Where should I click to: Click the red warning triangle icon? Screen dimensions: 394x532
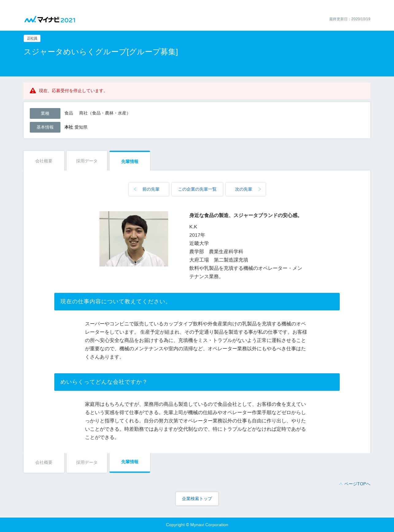[33, 91]
